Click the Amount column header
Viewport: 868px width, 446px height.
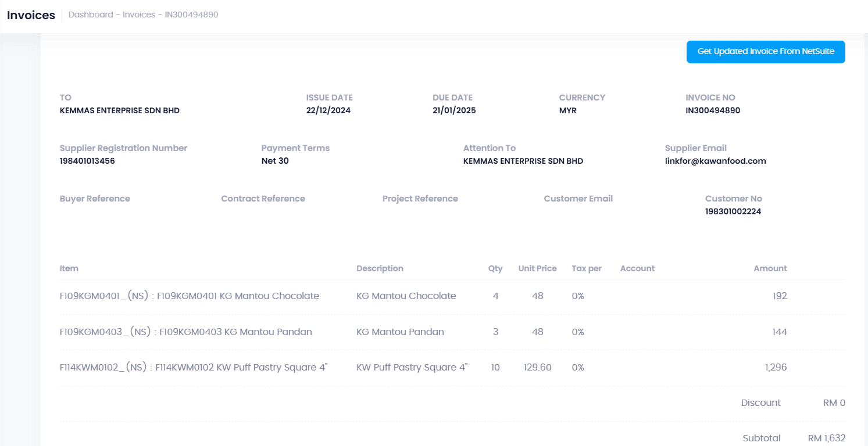coord(770,268)
